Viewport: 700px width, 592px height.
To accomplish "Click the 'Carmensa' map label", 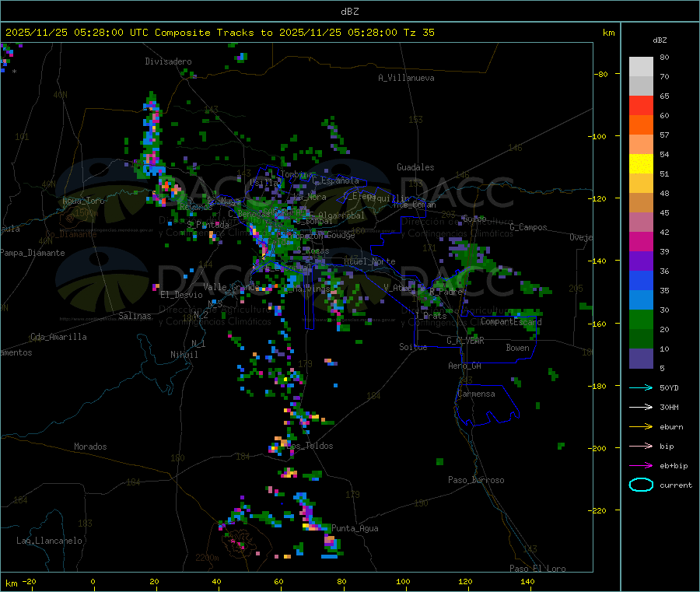I will click(x=476, y=394).
